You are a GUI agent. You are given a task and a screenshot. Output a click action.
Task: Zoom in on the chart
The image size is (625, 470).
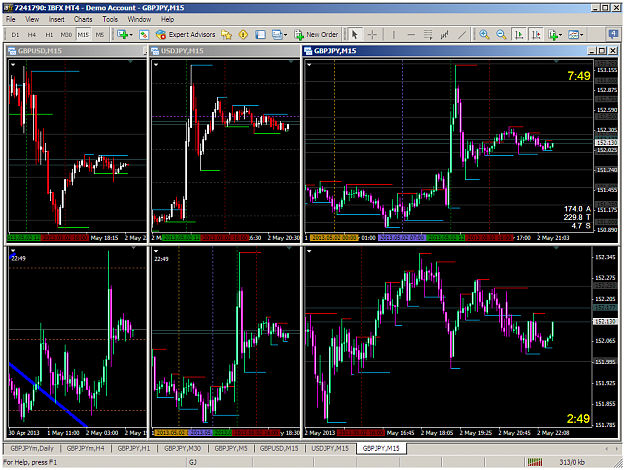pyautogui.click(x=484, y=35)
